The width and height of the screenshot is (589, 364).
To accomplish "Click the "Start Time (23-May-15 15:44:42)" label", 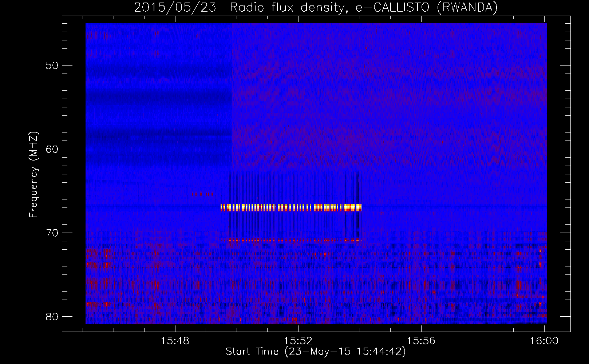I will click(x=316, y=352).
